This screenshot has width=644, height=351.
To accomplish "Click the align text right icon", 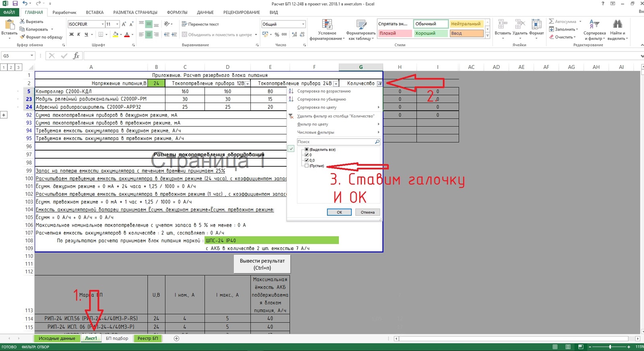I will pyautogui.click(x=156, y=35).
